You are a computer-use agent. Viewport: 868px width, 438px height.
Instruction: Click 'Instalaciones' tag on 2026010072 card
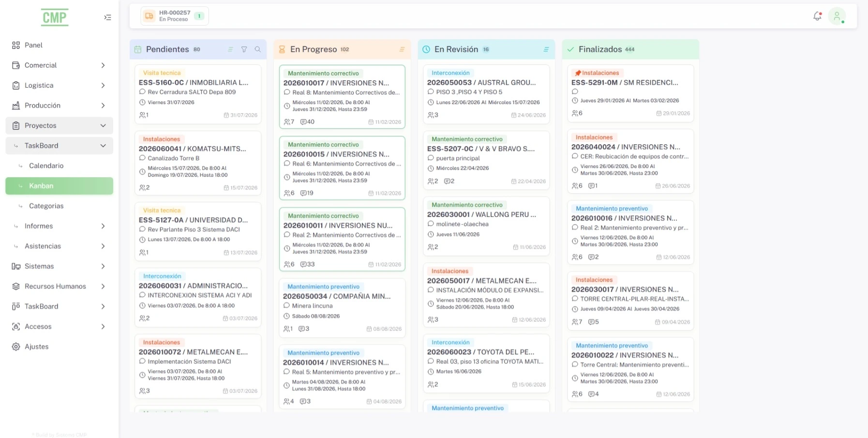pyautogui.click(x=162, y=343)
